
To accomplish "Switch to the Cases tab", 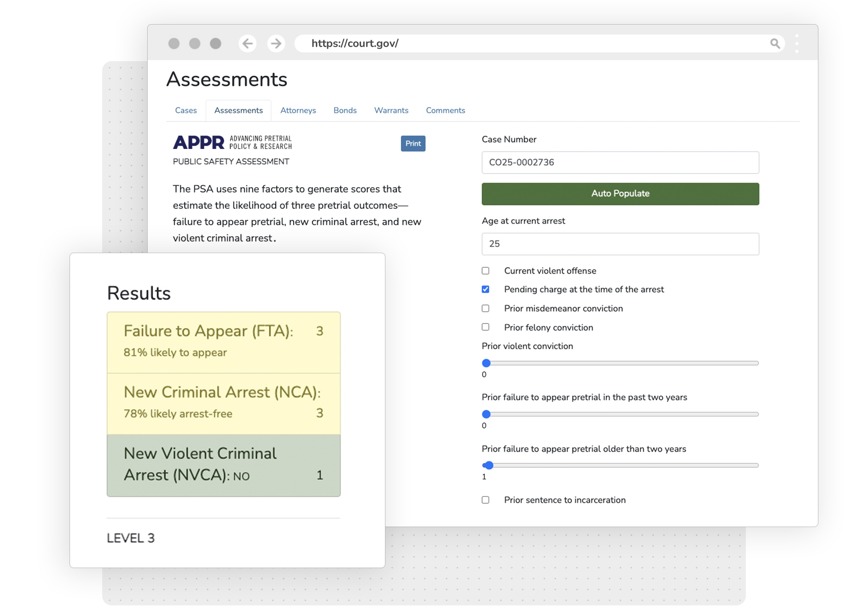I will pyautogui.click(x=185, y=110).
